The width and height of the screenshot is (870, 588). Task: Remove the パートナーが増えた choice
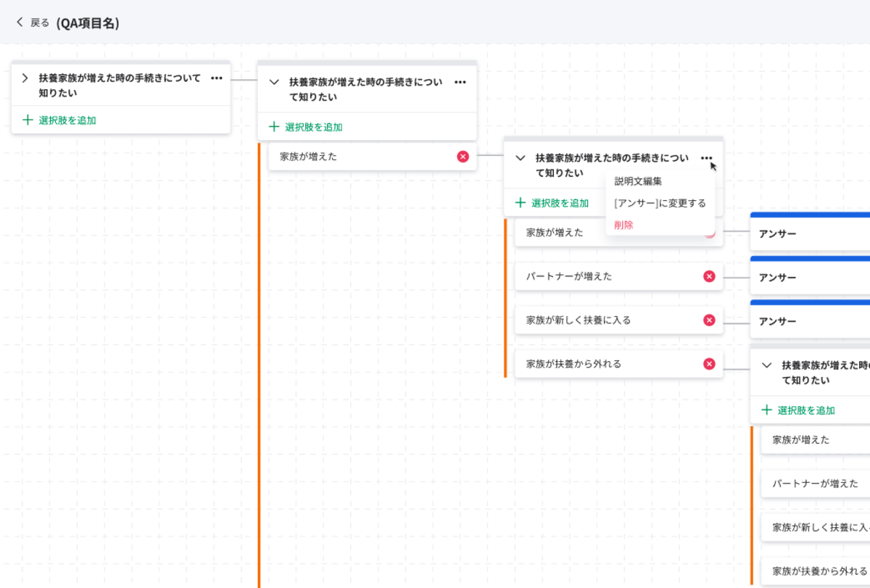(x=709, y=276)
